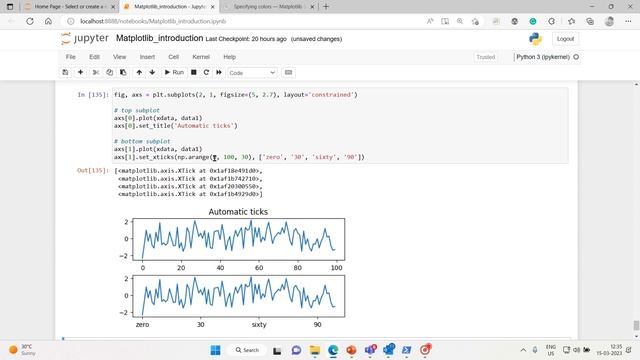Switch to the Home Page tab
Viewport: 640px width, 360px height.
pyautogui.click(x=68, y=7)
